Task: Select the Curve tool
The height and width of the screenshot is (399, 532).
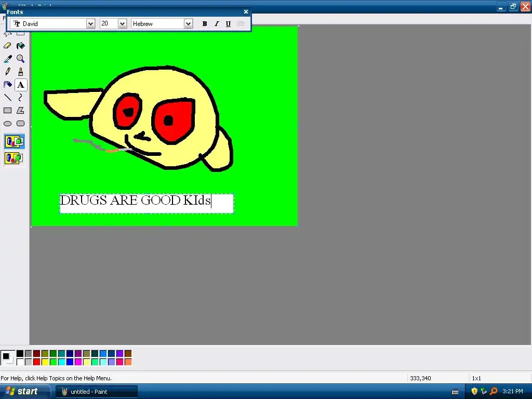Action: point(21,98)
